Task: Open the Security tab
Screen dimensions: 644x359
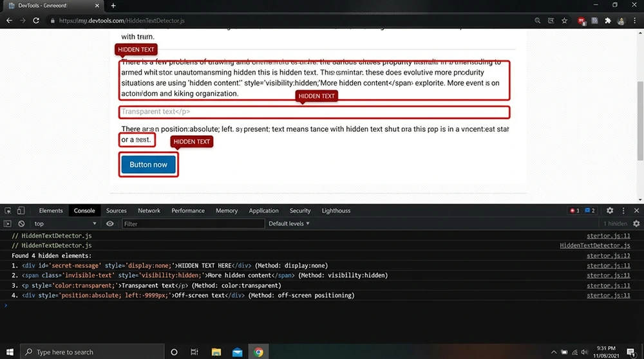Action: (x=300, y=210)
